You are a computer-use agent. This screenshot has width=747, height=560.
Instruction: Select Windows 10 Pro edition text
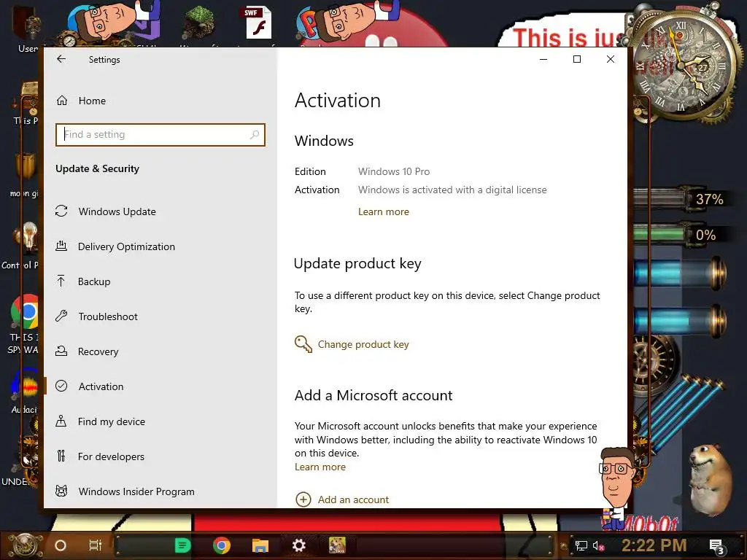click(394, 171)
